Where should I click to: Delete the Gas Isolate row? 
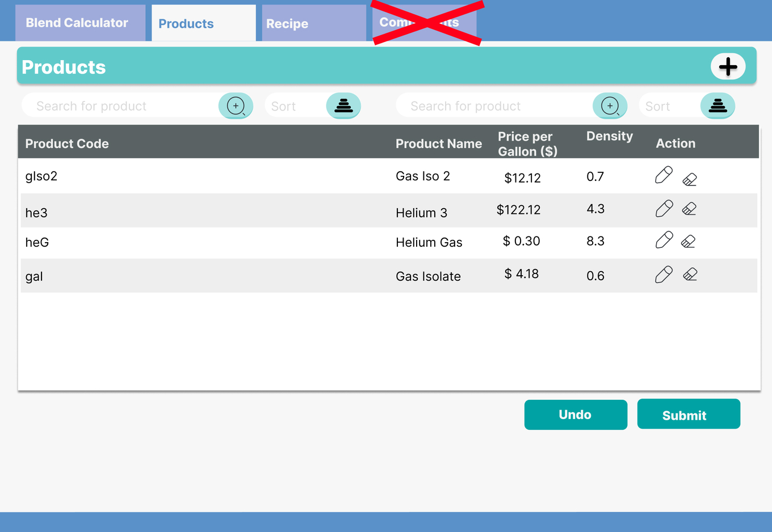click(690, 275)
